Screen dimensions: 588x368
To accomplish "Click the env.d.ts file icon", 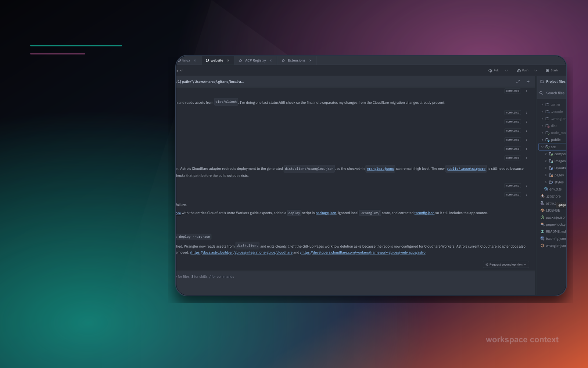I will click(x=546, y=189).
